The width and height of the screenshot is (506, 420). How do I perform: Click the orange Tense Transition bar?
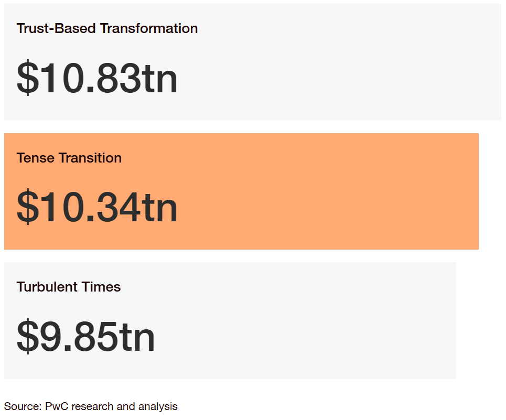pyautogui.click(x=241, y=191)
